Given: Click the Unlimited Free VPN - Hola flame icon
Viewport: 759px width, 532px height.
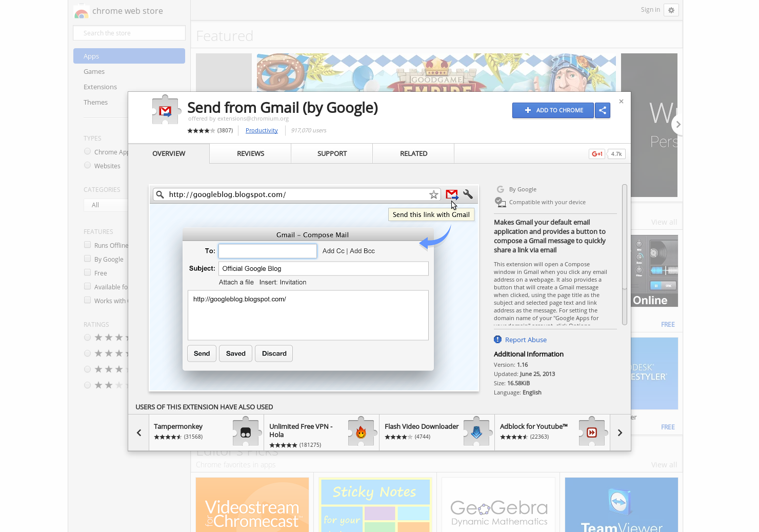Looking at the screenshot, I should [361, 431].
